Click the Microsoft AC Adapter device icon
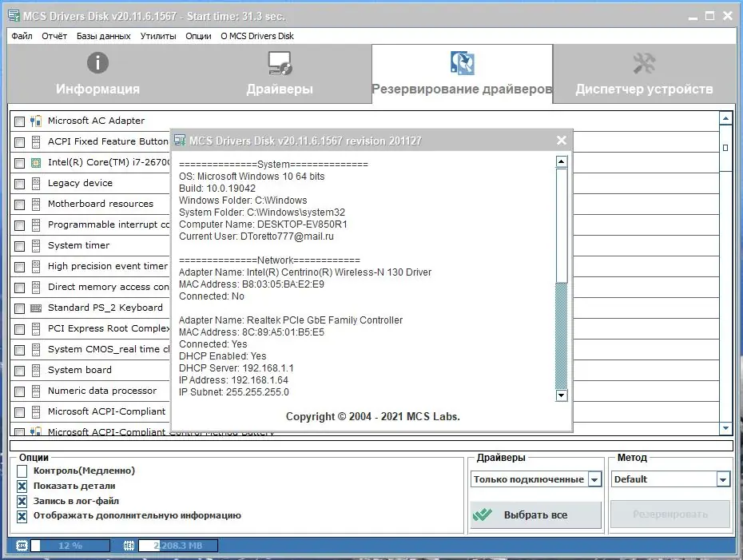The image size is (743, 560). click(x=35, y=121)
